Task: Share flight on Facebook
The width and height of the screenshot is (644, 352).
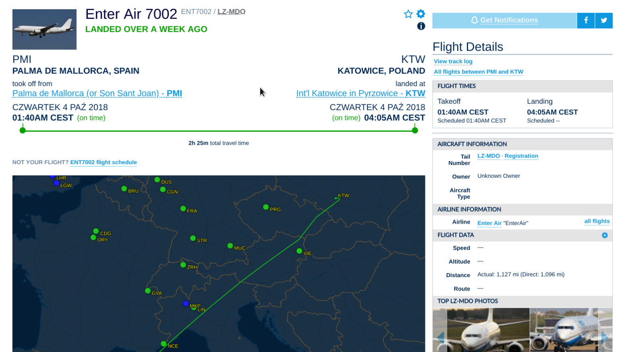Action: (x=586, y=21)
